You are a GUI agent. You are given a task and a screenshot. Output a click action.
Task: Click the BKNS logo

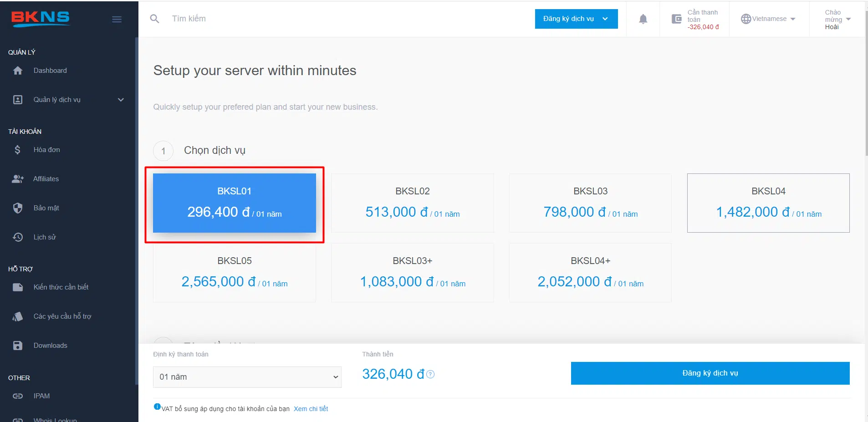coord(41,19)
